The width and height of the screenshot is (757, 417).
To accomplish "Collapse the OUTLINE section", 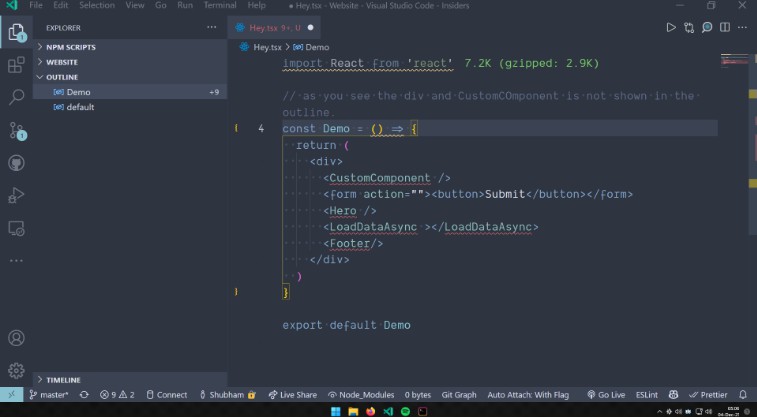I will pyautogui.click(x=61, y=77).
